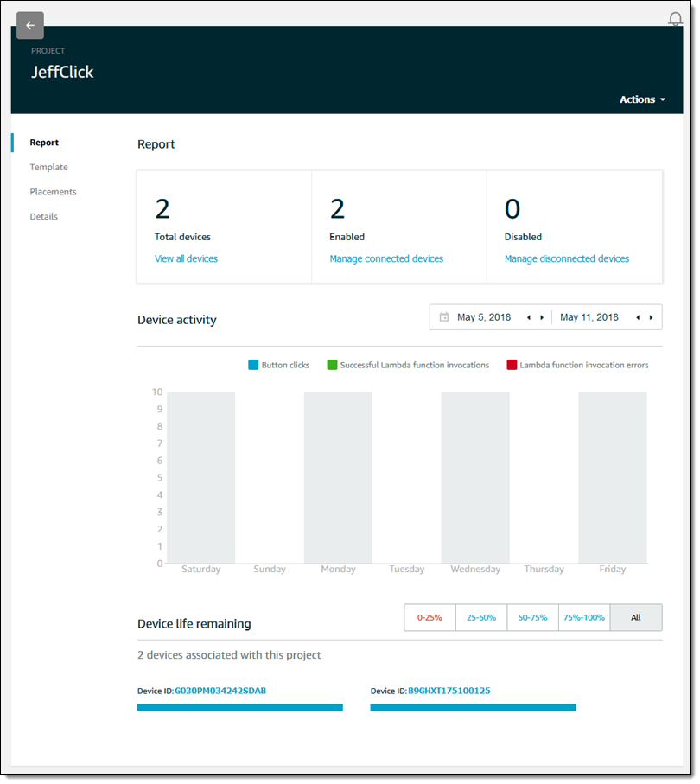Screen dimensions: 700x784
Task: Advance start date with right arrow
Action: click(542, 317)
